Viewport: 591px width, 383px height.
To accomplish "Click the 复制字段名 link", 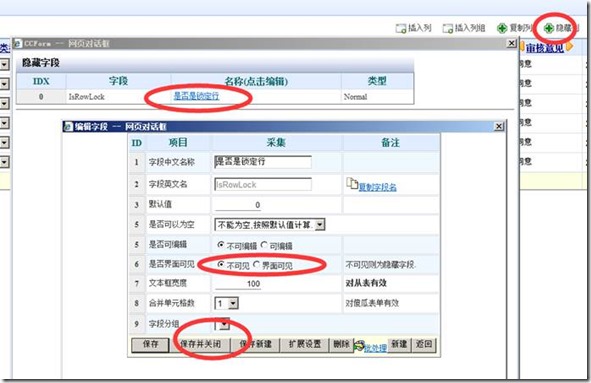I will click(377, 187).
